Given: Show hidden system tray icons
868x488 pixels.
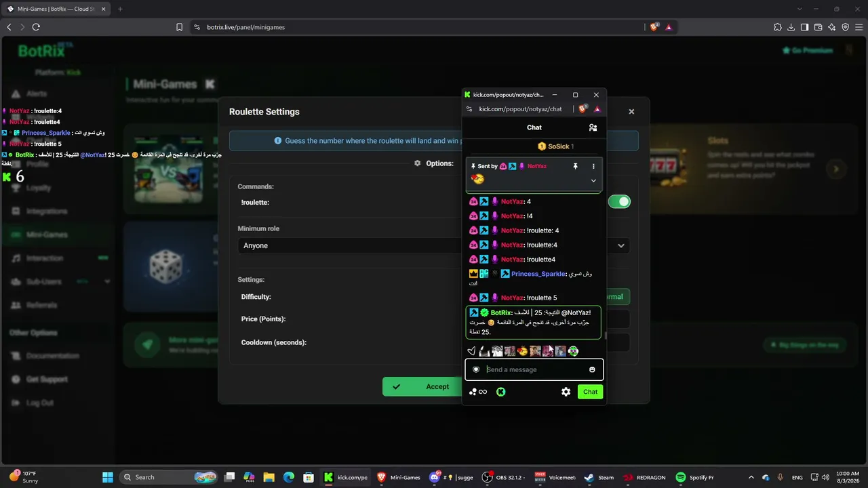Looking at the screenshot, I should coord(752,477).
